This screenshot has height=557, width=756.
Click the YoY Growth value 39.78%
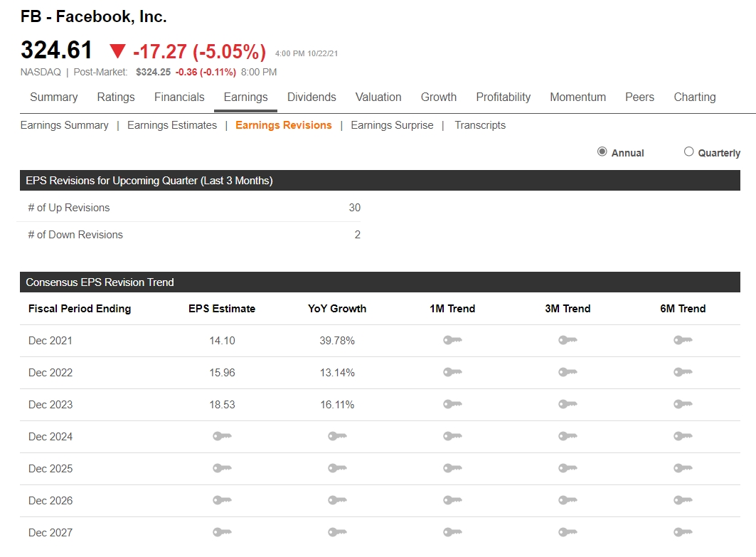tap(337, 341)
